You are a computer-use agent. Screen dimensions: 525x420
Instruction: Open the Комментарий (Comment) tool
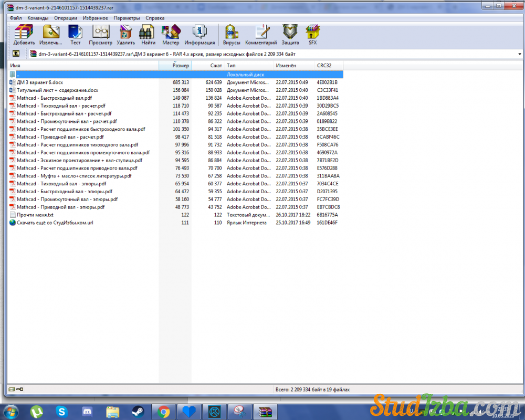coord(261,35)
